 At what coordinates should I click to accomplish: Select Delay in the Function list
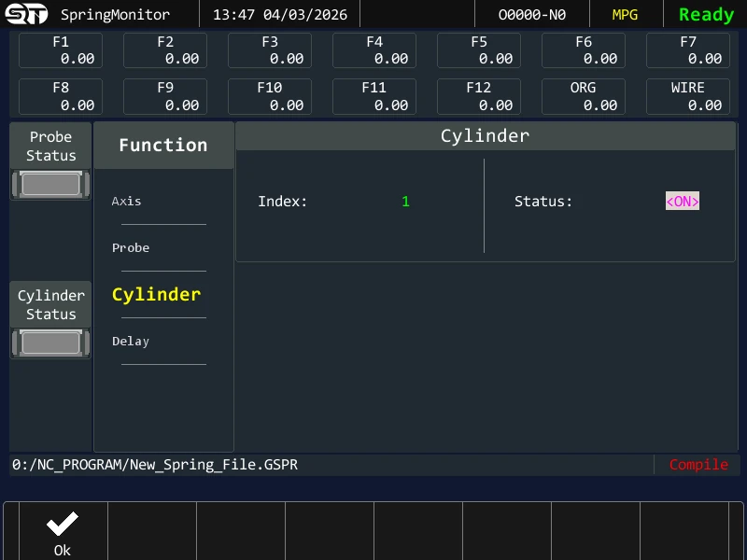point(131,341)
